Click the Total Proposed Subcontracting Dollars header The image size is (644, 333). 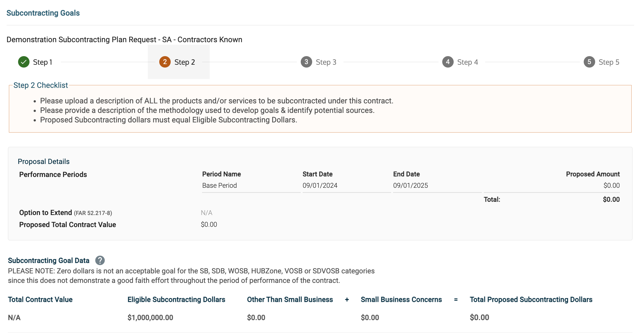coord(531,300)
